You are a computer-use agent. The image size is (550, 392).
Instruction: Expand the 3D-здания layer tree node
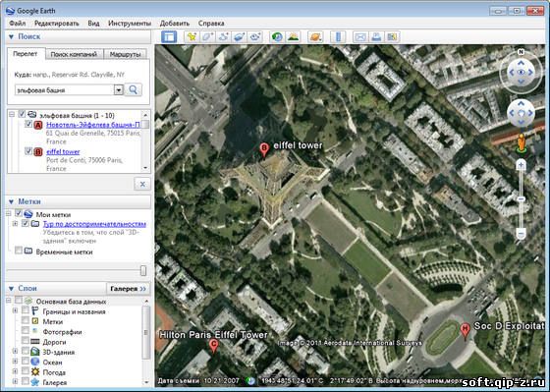15,351
